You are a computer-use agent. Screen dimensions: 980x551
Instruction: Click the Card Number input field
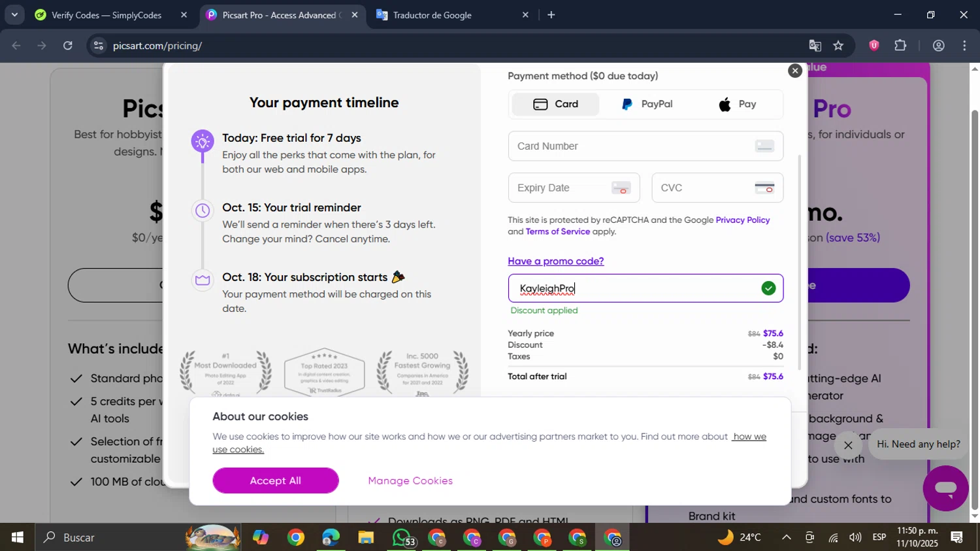645,146
